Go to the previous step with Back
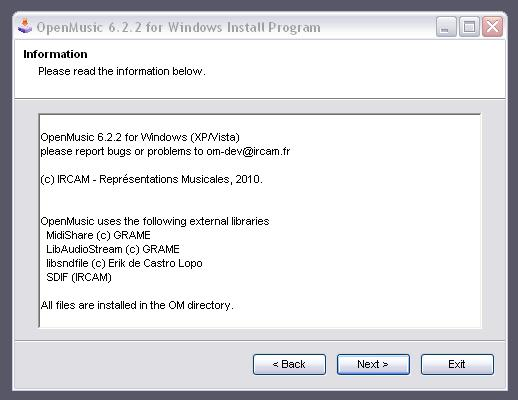This screenshot has width=518, height=400. [x=289, y=364]
